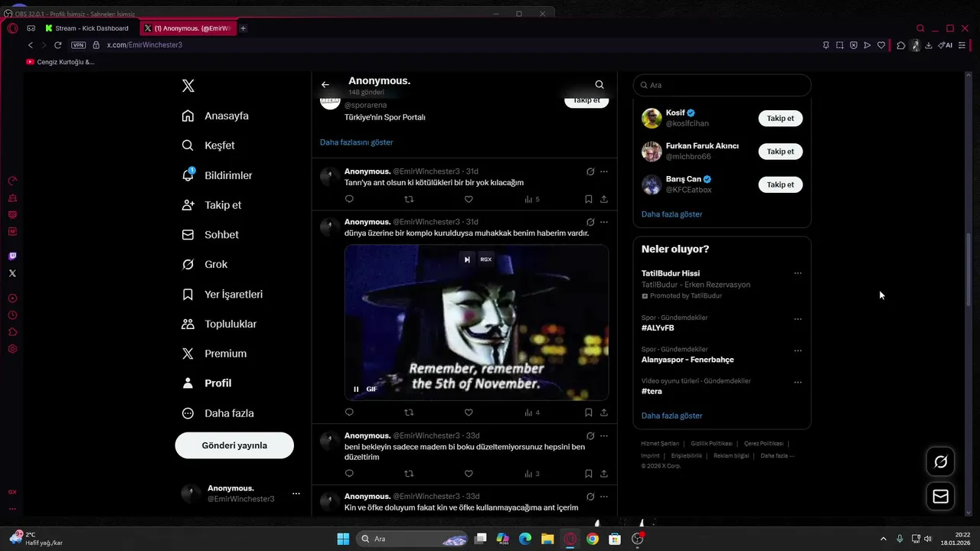Screen dimensions: 980x551
Task: Open #ALYvFB trending topic
Action: [658, 328]
